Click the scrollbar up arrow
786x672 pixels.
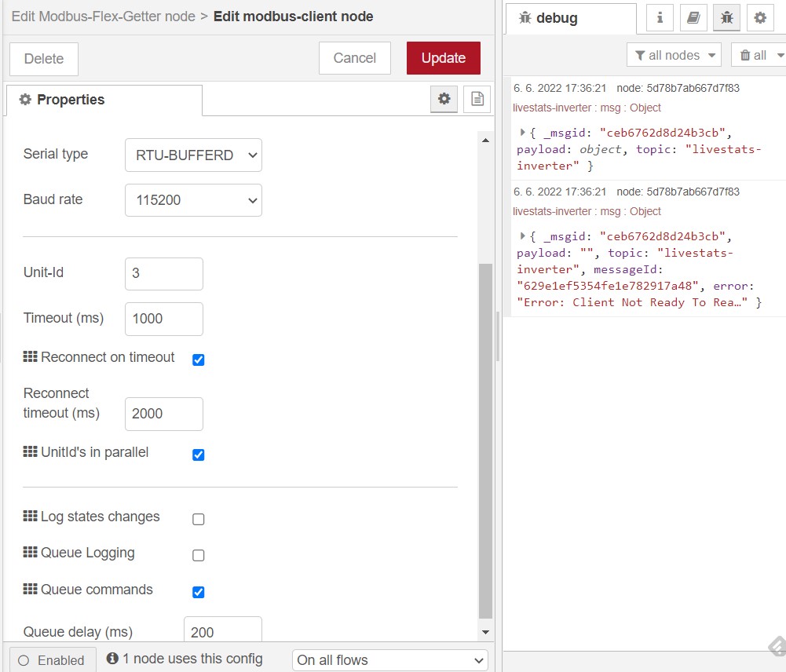click(485, 140)
